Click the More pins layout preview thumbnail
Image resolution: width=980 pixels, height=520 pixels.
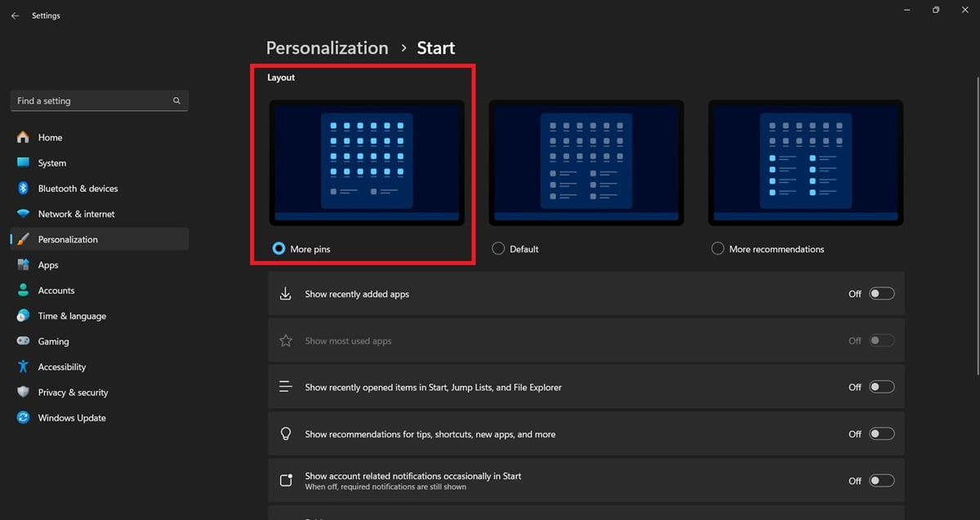pos(367,162)
